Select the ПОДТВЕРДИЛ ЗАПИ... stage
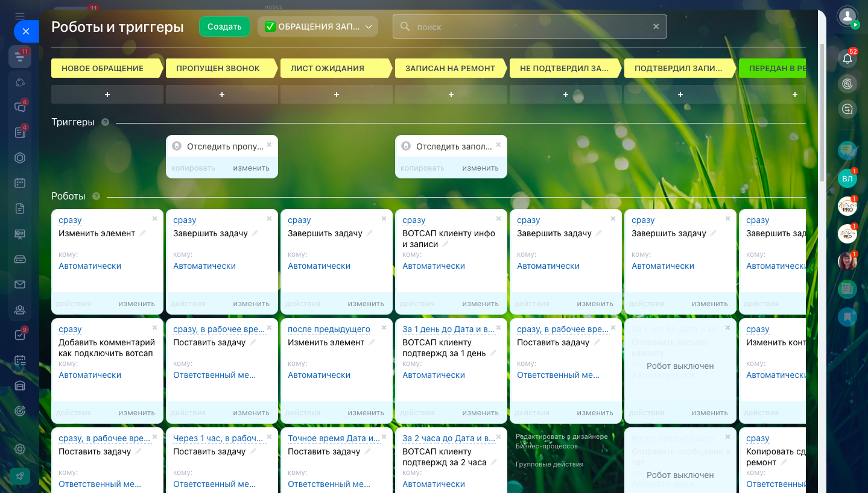The width and height of the screenshot is (868, 493). pyautogui.click(x=680, y=68)
